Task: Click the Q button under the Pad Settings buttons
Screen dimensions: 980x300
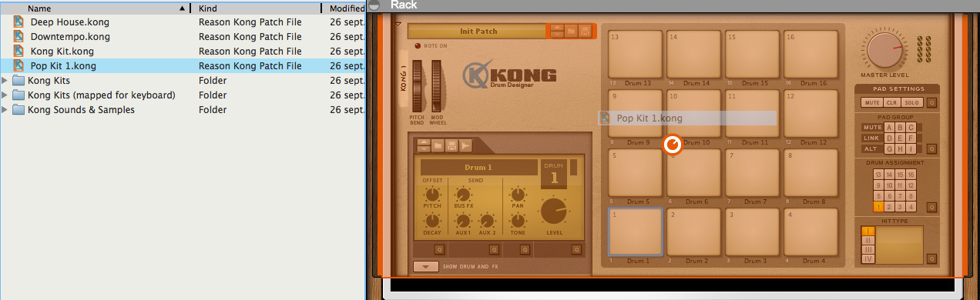Action: click(931, 102)
